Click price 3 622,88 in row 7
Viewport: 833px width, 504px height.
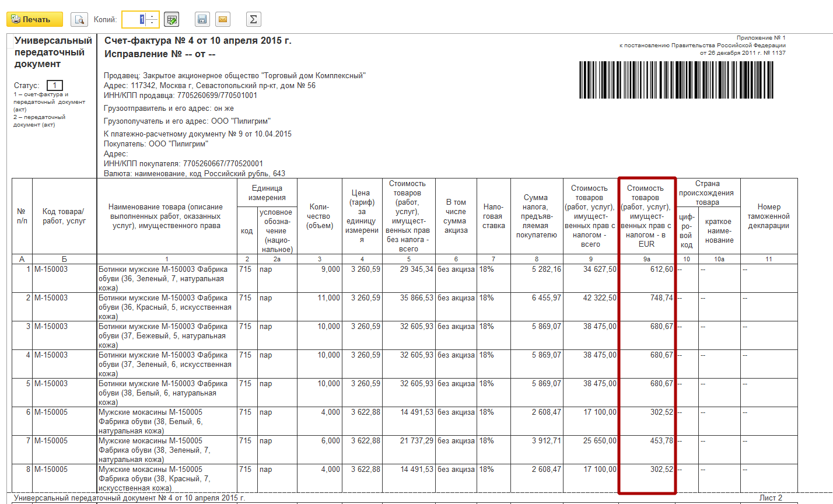click(x=365, y=441)
